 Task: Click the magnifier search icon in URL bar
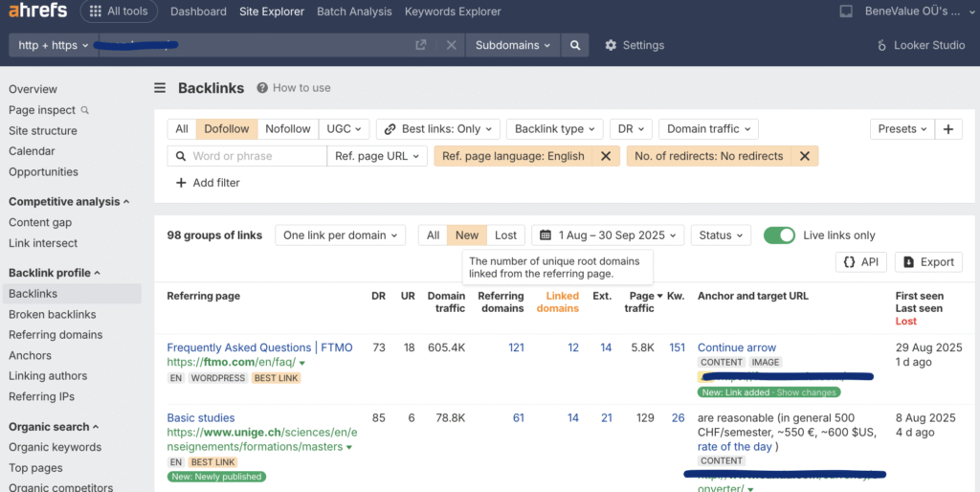tap(574, 45)
